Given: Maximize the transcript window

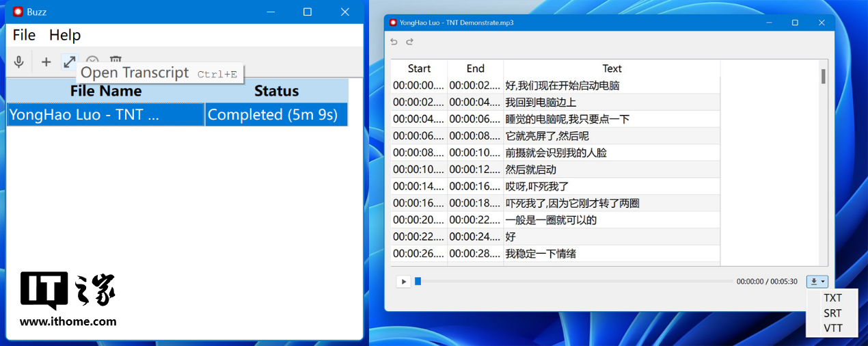Looking at the screenshot, I should tap(795, 23).
